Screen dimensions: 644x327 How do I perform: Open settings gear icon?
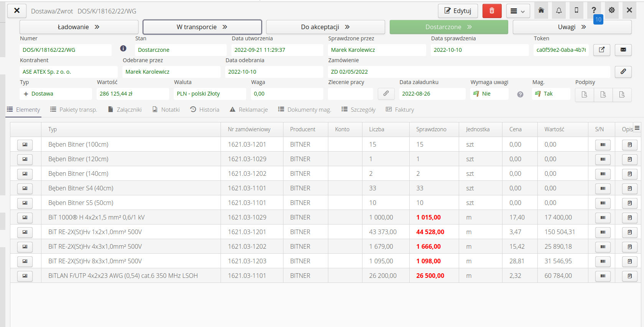click(x=611, y=10)
